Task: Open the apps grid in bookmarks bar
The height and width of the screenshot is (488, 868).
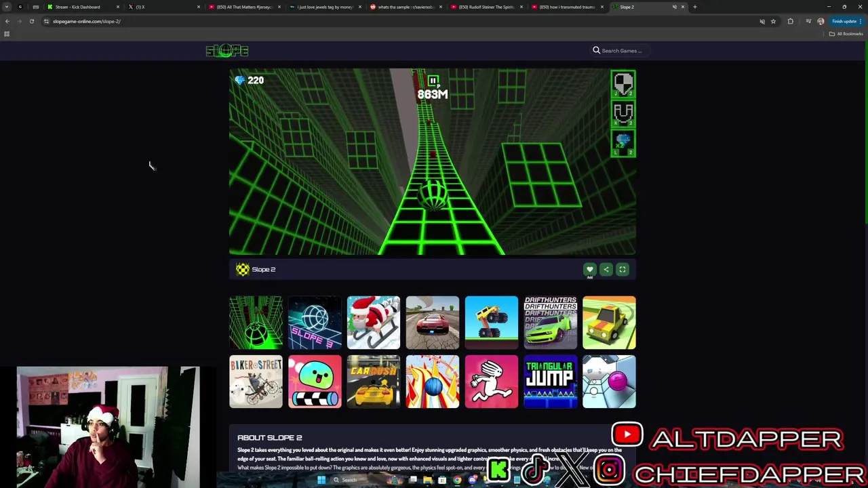Action: (7, 34)
